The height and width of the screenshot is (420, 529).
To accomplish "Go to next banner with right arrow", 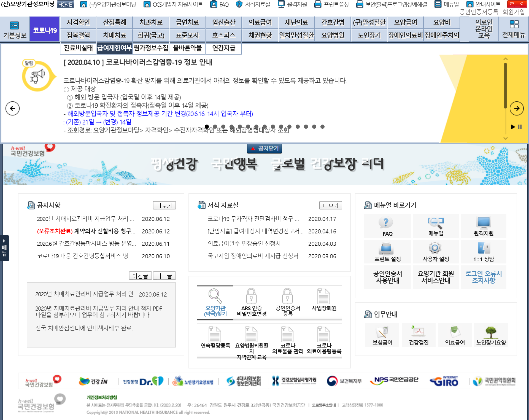I will pos(517,108).
